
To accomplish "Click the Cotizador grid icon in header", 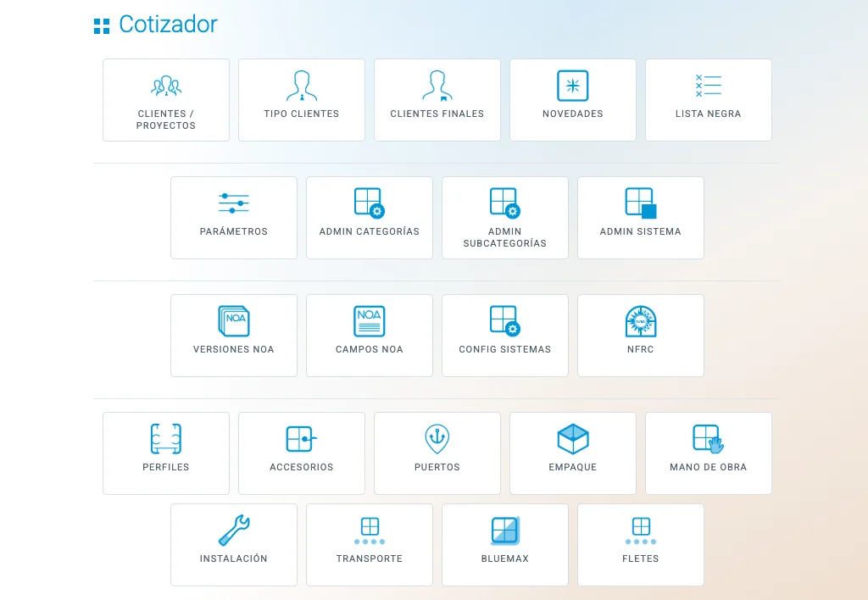I will (x=102, y=26).
